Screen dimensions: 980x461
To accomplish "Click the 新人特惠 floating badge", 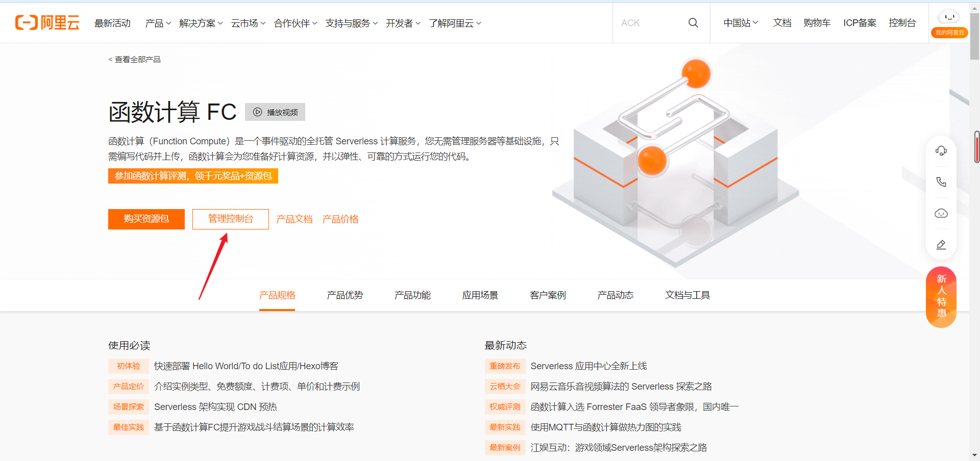I will tap(941, 297).
